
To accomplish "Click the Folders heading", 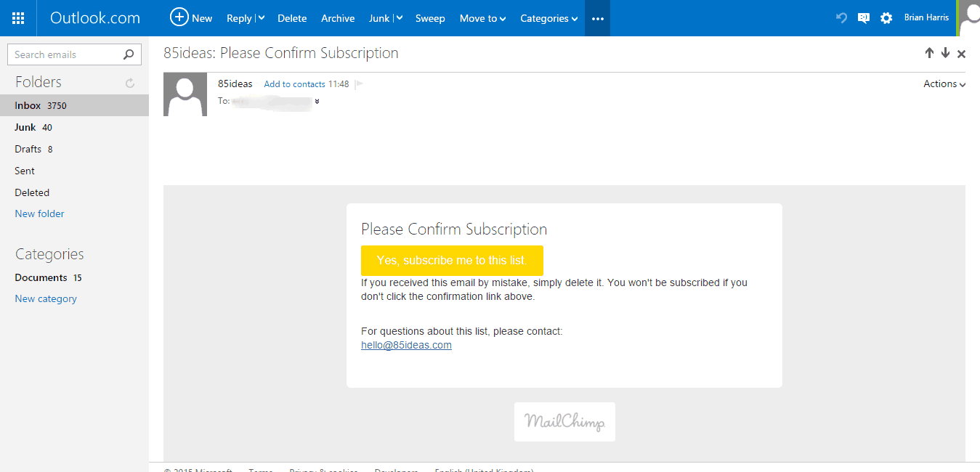I will pos(39,82).
